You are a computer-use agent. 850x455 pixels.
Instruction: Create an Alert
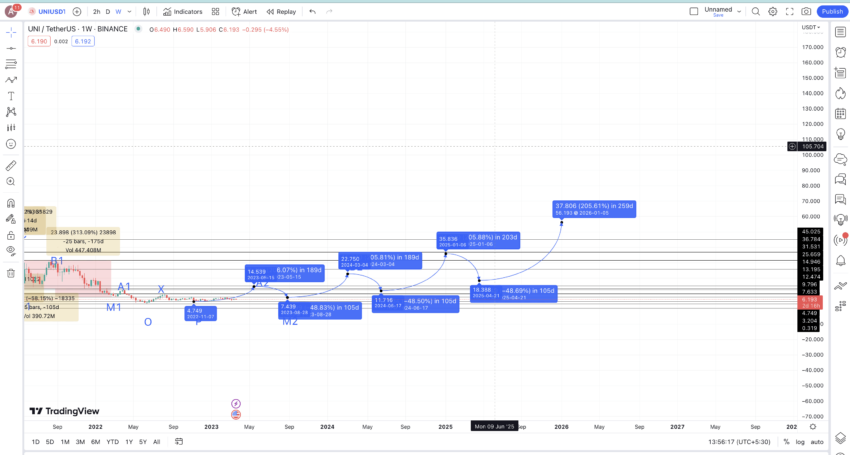point(244,11)
